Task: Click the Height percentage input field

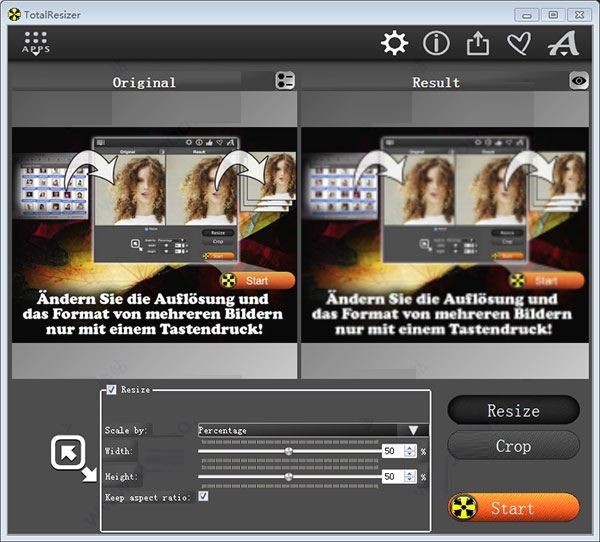Action: tap(392, 477)
